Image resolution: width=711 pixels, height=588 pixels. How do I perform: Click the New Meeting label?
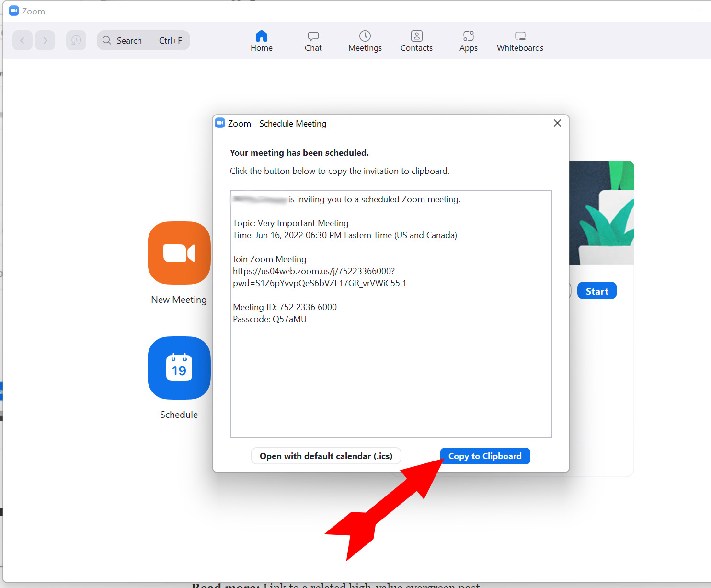coord(179,300)
